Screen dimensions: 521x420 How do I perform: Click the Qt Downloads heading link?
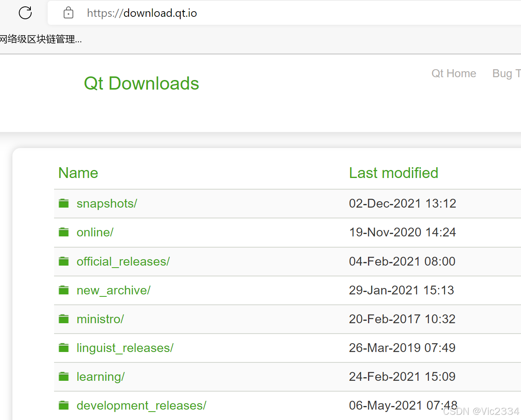(x=141, y=84)
